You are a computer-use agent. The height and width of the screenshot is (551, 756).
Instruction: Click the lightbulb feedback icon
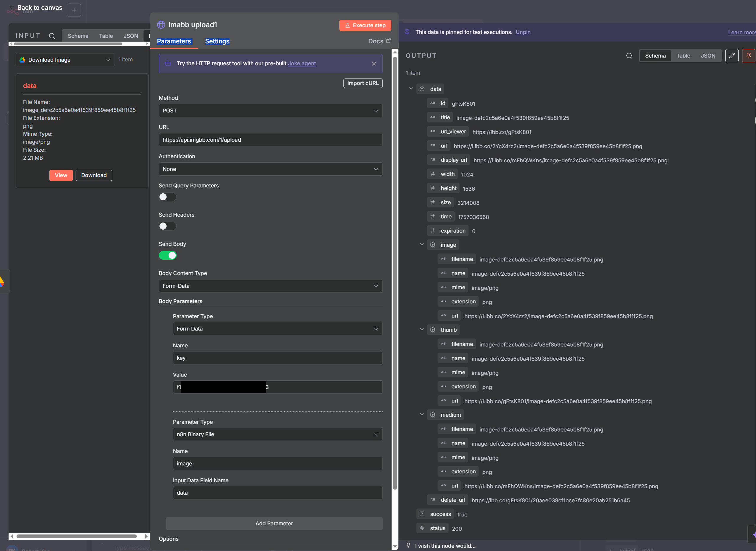pyautogui.click(x=408, y=545)
